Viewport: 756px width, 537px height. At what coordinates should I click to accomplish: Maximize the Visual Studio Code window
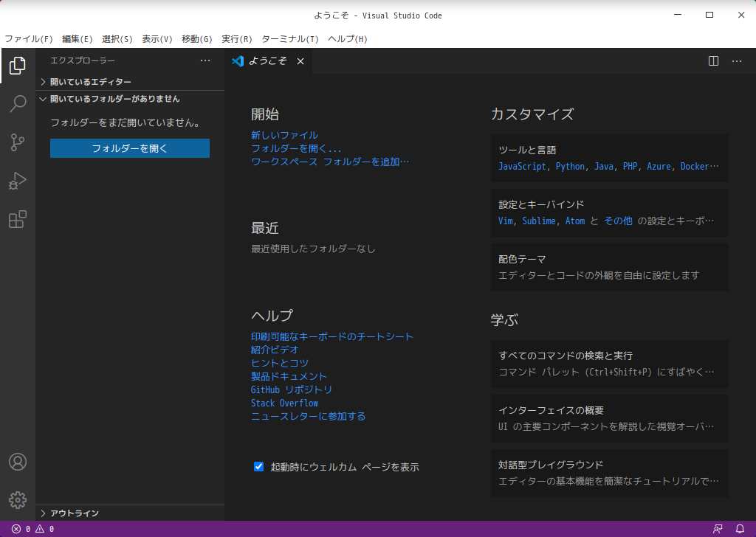tap(709, 15)
